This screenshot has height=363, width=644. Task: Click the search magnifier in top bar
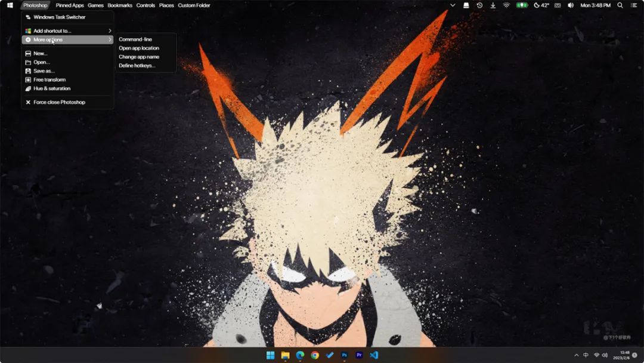coord(620,5)
